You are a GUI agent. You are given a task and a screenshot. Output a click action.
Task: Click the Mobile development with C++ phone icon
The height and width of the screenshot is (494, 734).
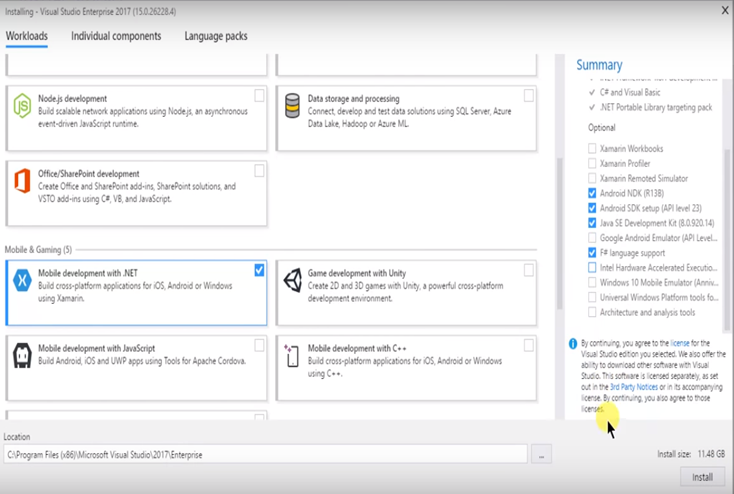point(292,355)
